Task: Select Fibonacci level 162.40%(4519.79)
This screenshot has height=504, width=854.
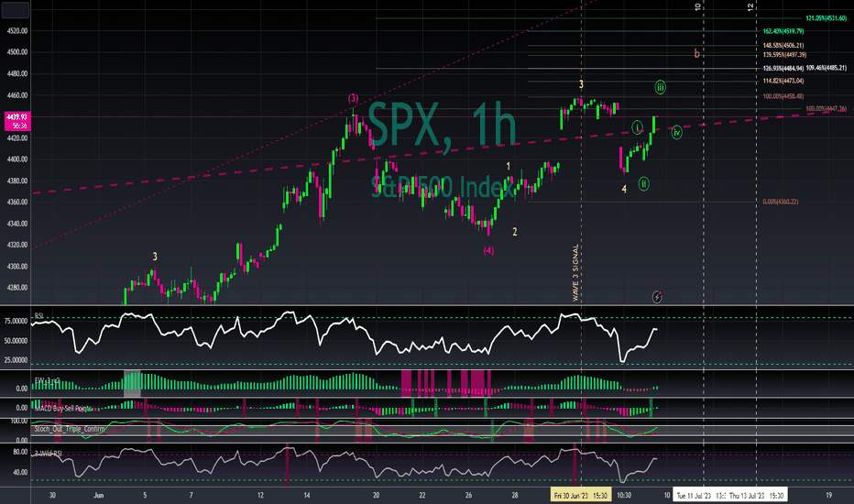Action: point(783,31)
